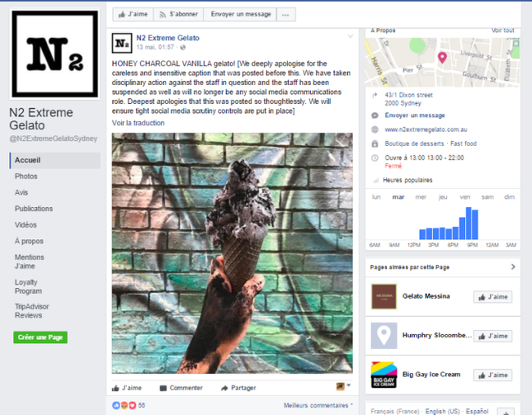Click the Gelato Messina page thumbnail
The image size is (532, 415).
[384, 296]
